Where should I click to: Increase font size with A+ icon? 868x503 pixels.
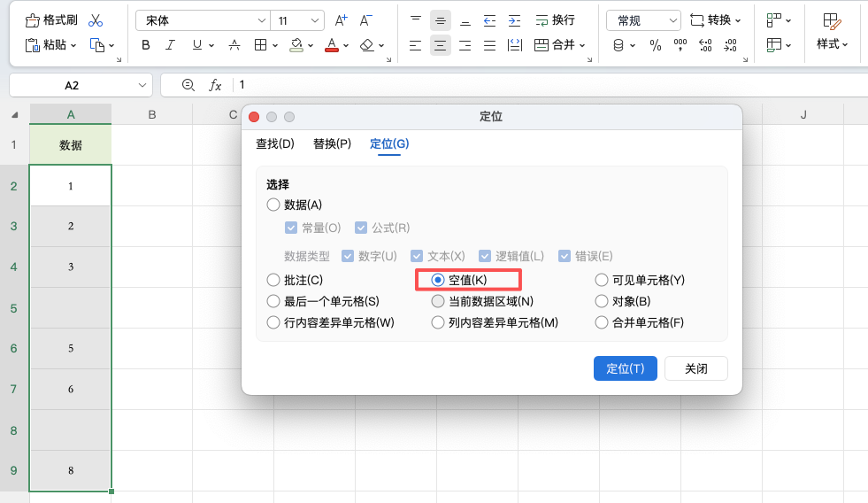point(342,20)
